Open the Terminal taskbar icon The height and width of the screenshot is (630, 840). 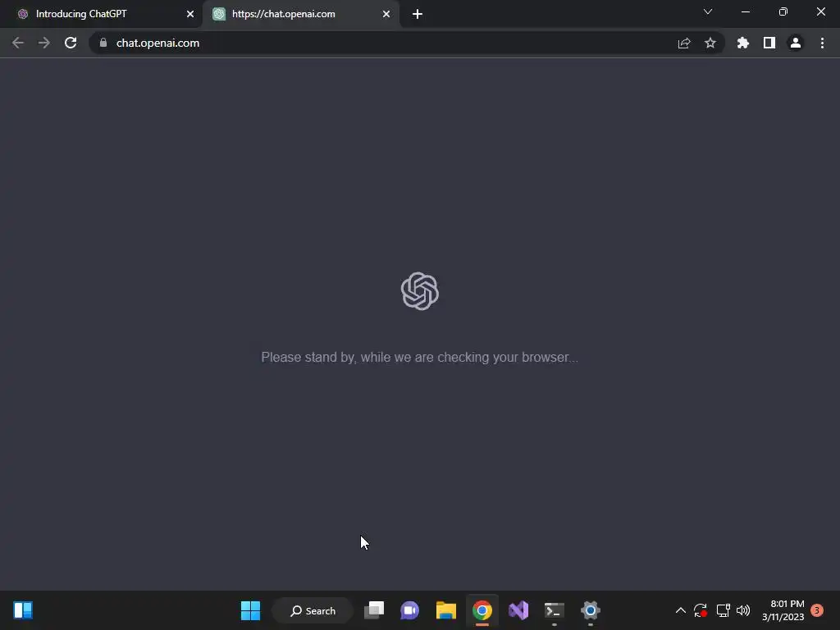(554, 610)
